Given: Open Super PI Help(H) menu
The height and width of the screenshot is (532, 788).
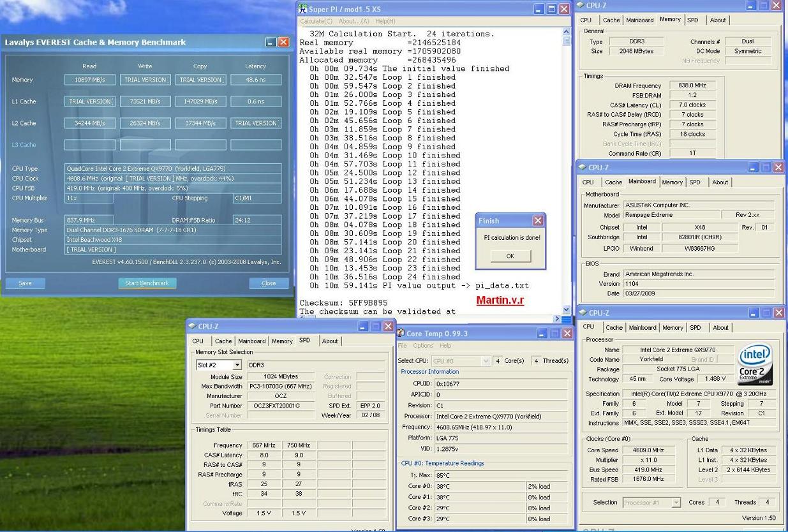Looking at the screenshot, I should [x=385, y=21].
